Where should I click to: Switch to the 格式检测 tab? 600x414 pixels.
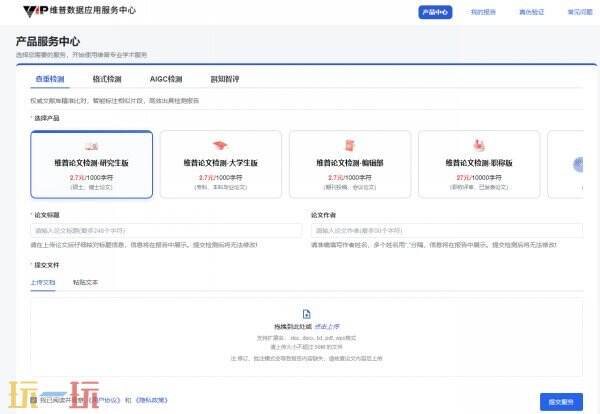(107, 79)
